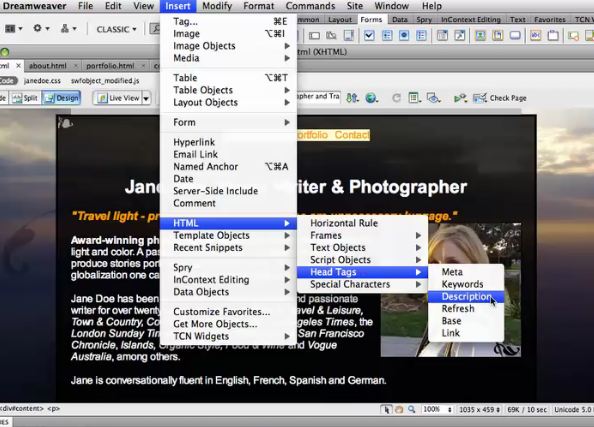This screenshot has width=594, height=427.
Task: Open related file janedoe.css
Action: click(42, 81)
